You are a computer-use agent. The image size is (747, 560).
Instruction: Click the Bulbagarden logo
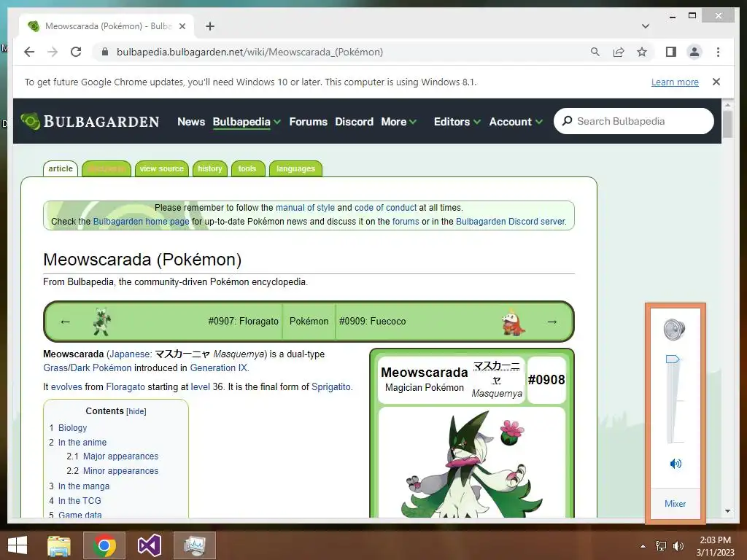tap(90, 122)
